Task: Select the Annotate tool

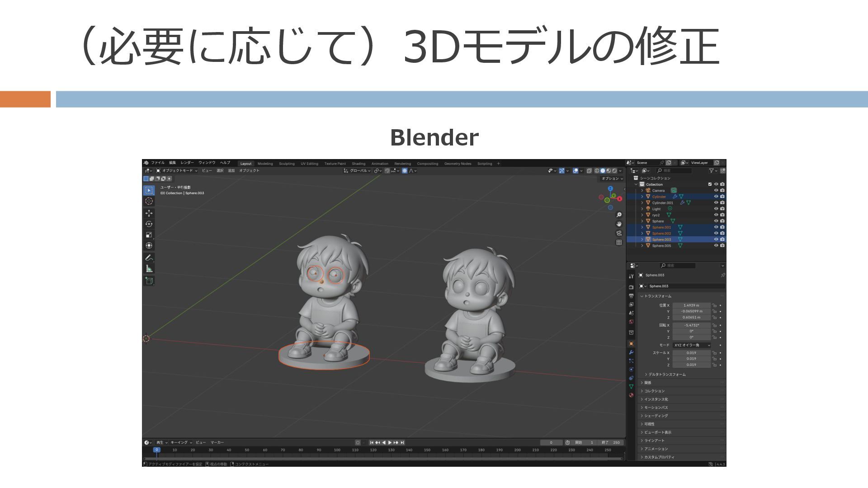Action: click(149, 258)
